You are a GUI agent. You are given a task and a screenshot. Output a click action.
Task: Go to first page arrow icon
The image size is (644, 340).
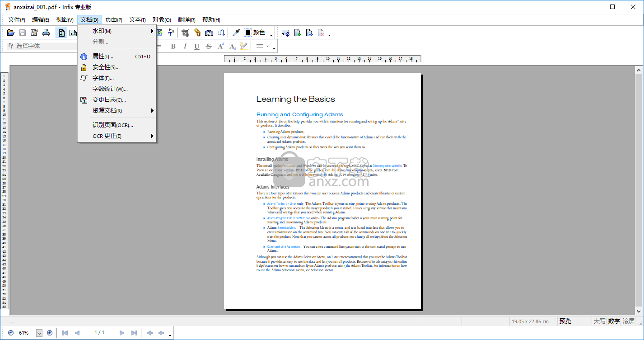click(x=65, y=333)
